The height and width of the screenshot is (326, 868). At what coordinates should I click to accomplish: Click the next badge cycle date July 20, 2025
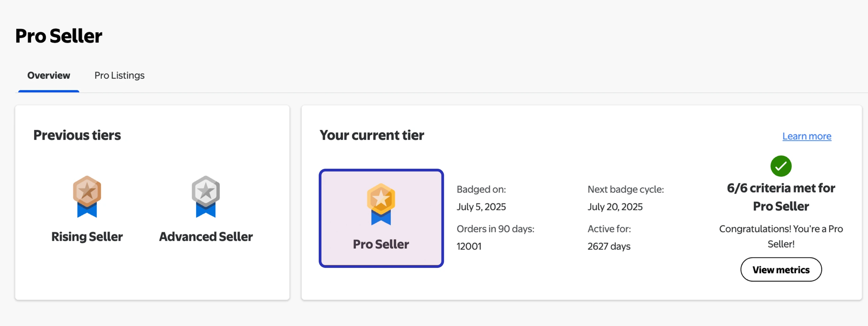pos(615,207)
